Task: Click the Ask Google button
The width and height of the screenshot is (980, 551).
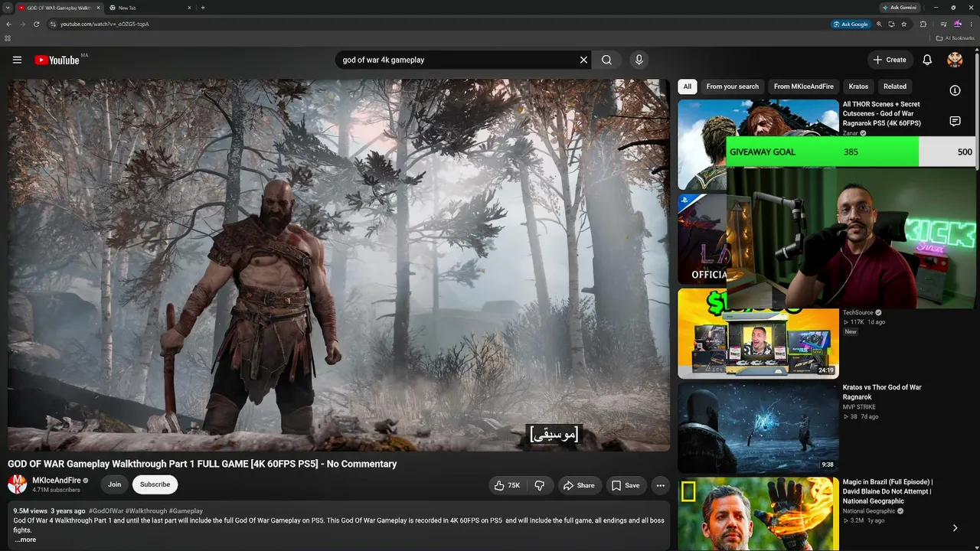Action: [851, 24]
